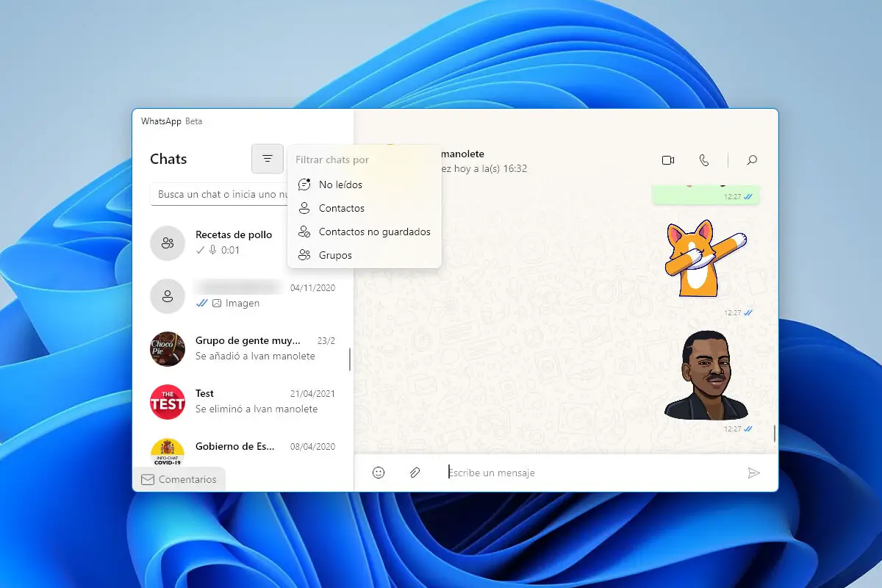Image resolution: width=882 pixels, height=588 pixels.
Task: Click the manolete contact name header
Action: [462, 154]
